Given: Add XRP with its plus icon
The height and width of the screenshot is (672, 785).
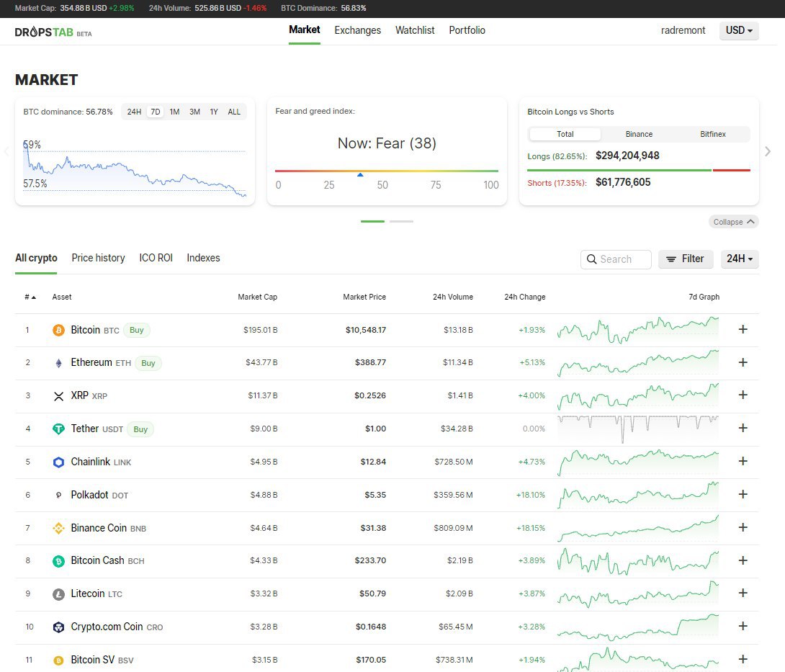Looking at the screenshot, I should (743, 395).
